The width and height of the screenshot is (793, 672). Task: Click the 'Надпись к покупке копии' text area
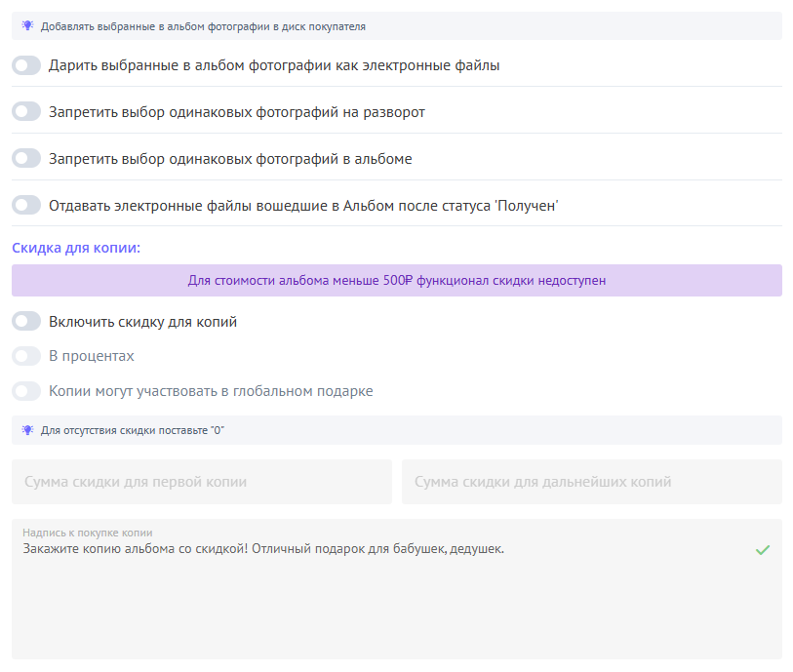[390, 605]
